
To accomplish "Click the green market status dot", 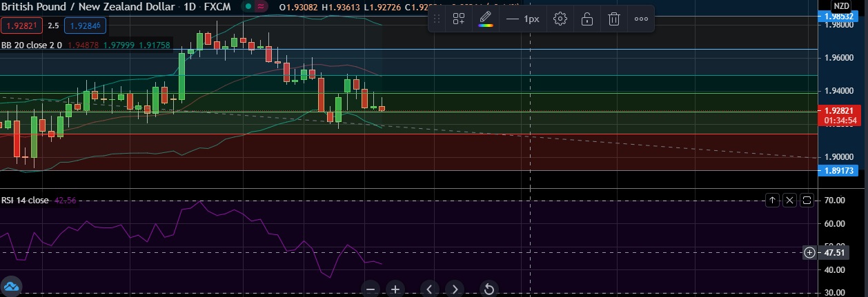I will [x=248, y=6].
